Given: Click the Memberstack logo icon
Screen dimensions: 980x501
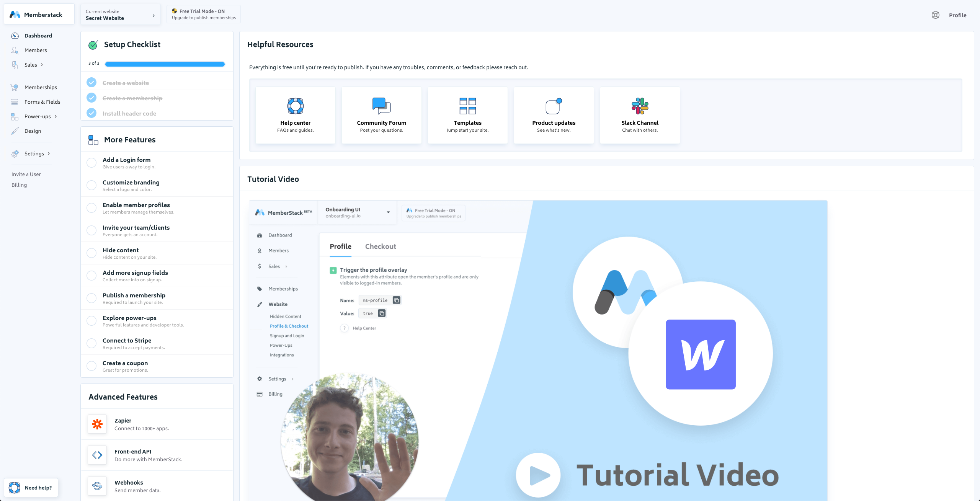Looking at the screenshot, I should point(15,15).
